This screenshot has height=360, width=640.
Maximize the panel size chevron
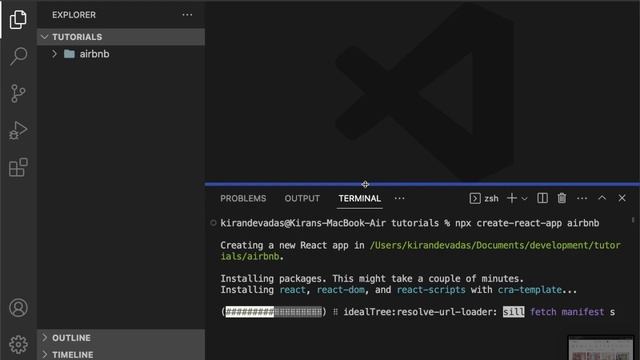pyautogui.click(x=602, y=198)
